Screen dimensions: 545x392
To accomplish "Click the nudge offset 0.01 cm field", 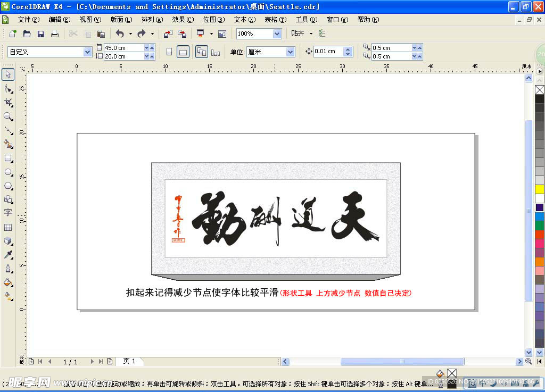I will (328, 52).
